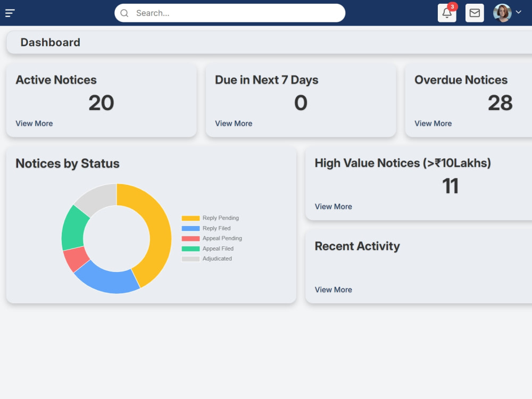Screen dimensions: 532x399
Task: Open View More under High Value Notices
Action: [334, 206]
